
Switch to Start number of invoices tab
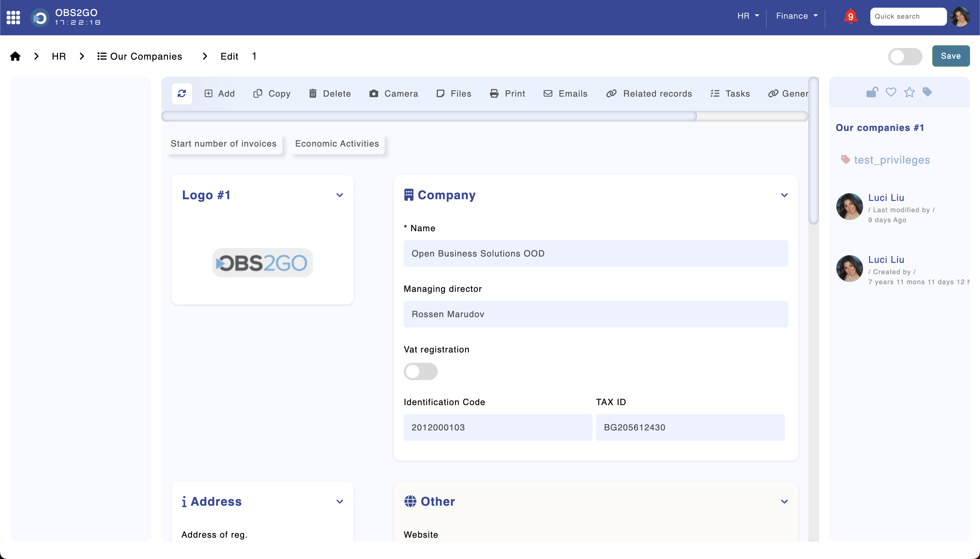click(223, 143)
